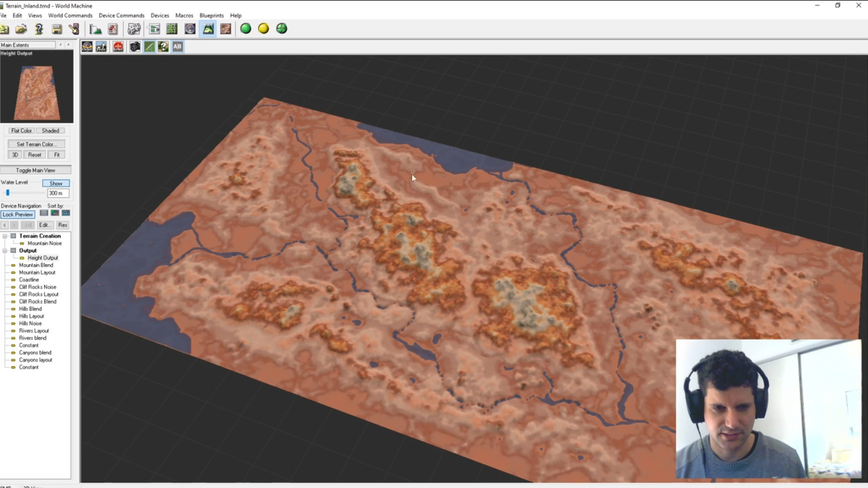
Task: Click the Set Terrain Color button
Action: [37, 144]
